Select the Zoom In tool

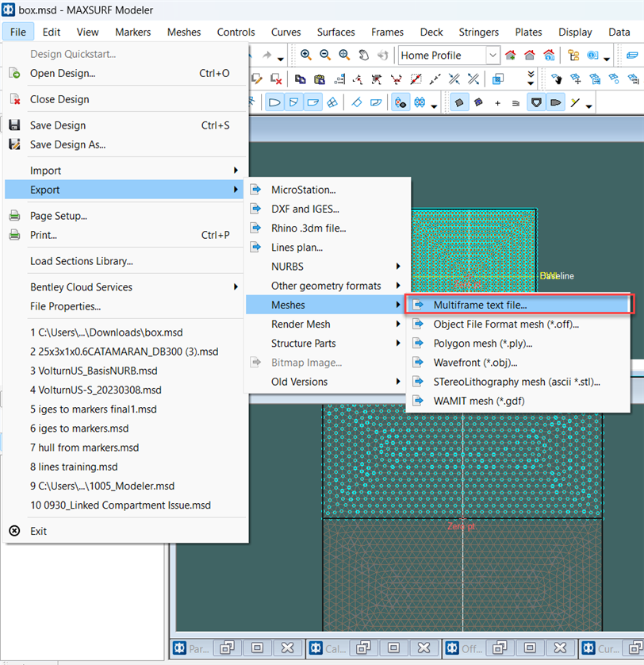pos(305,54)
